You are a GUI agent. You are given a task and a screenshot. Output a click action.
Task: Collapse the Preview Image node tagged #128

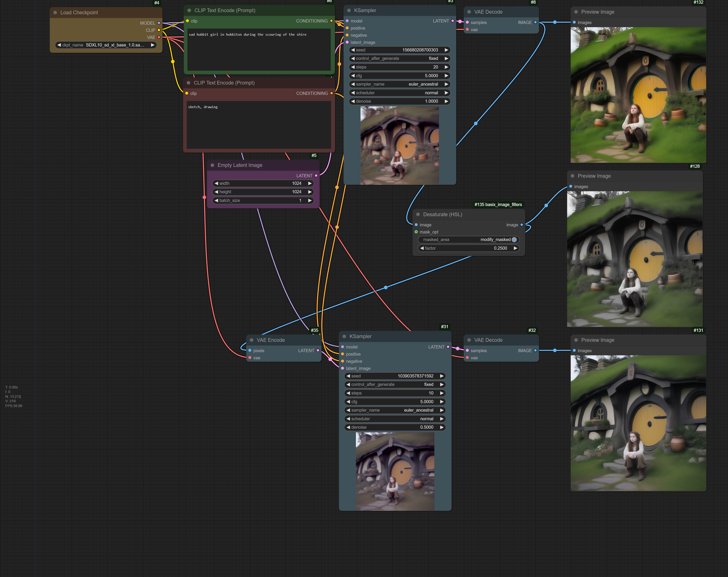(572, 176)
